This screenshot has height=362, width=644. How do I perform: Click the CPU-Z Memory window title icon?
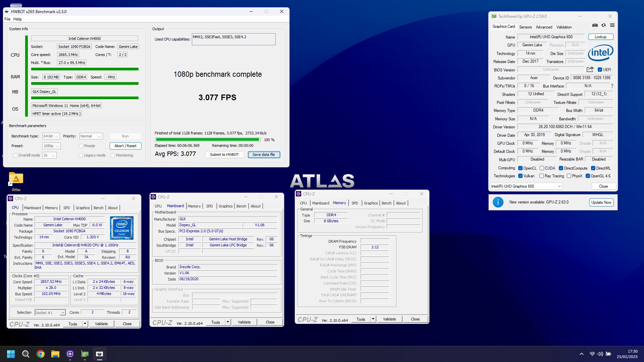tap(299, 194)
